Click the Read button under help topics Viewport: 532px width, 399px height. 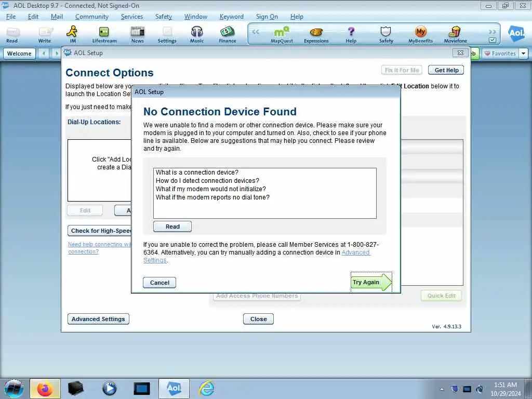click(172, 227)
